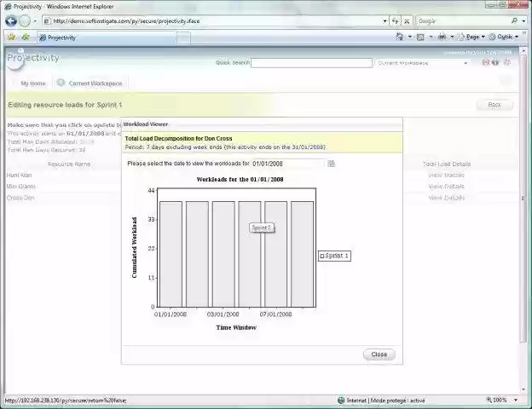Image resolution: width=532 pixels, height=409 pixels.
Task: Click the red circular icon in header
Action: (x=485, y=62)
